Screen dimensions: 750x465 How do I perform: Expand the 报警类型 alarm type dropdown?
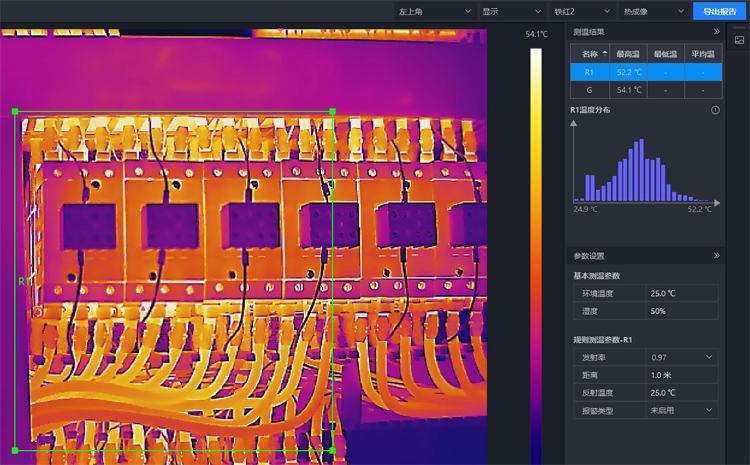pos(682,410)
